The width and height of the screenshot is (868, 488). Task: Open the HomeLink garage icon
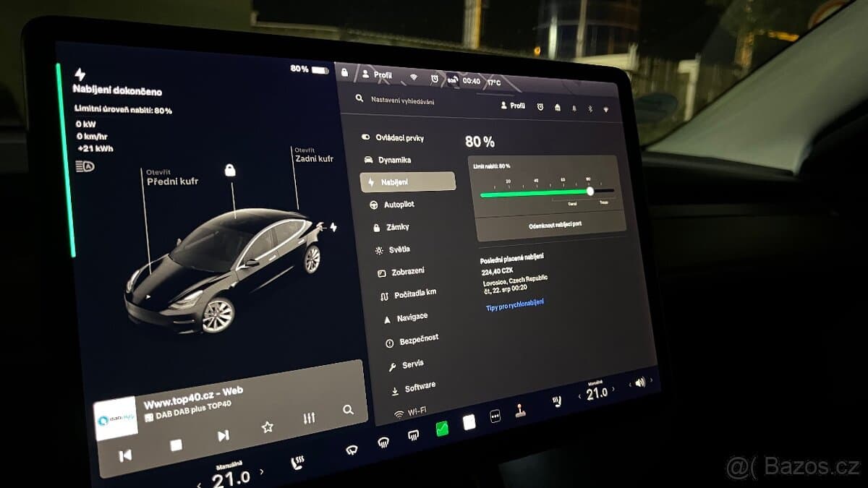click(x=557, y=108)
